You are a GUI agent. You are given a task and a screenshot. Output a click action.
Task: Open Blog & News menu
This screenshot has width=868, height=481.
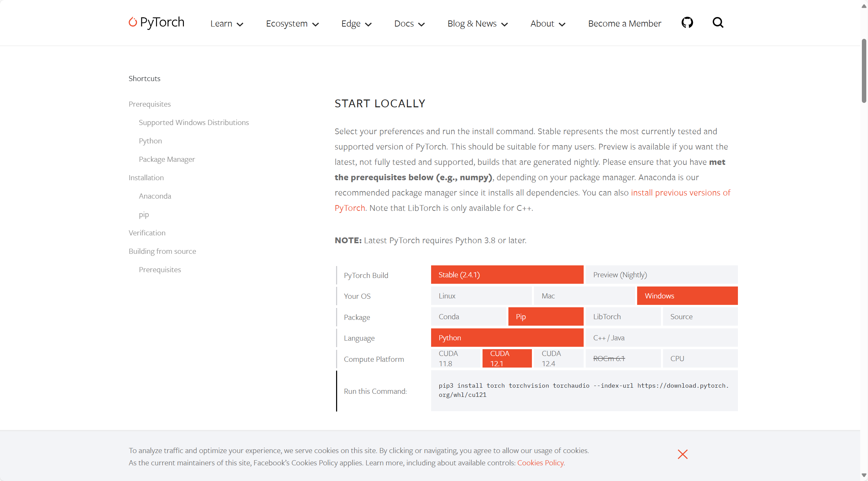(477, 24)
